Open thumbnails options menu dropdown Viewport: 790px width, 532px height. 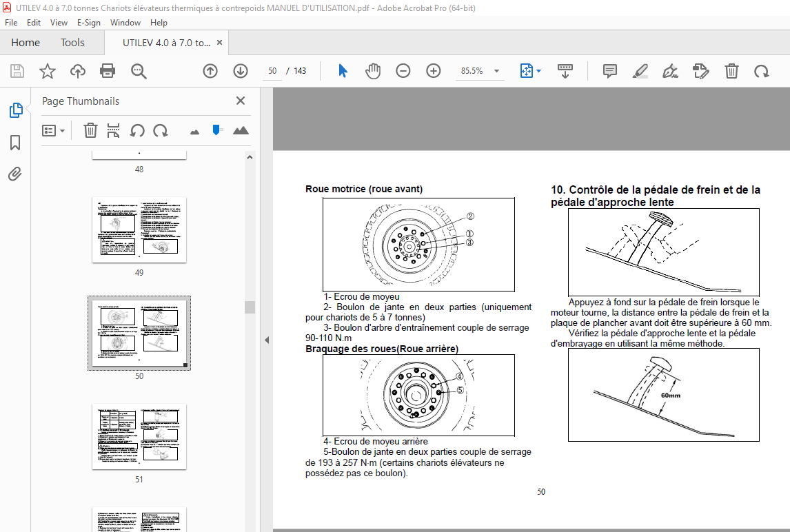(53, 131)
